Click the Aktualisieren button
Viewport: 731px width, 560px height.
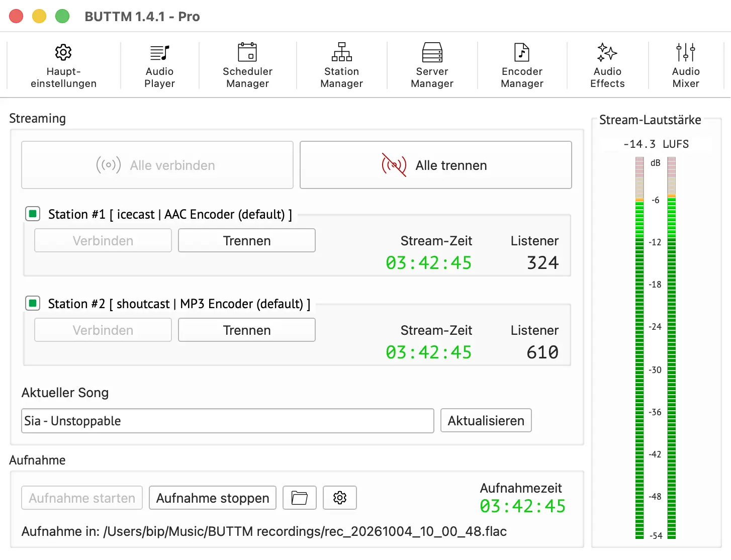point(486,420)
